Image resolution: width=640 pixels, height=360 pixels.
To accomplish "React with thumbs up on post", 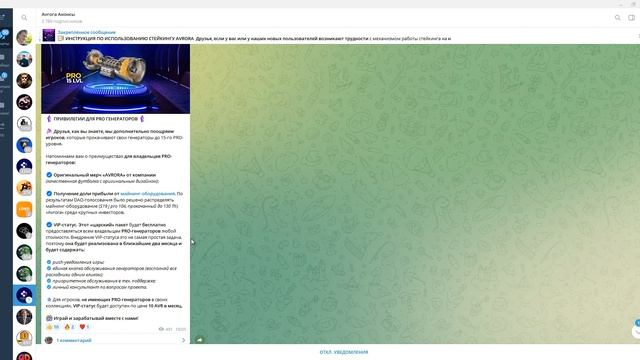I will pyautogui.click(x=53, y=327).
